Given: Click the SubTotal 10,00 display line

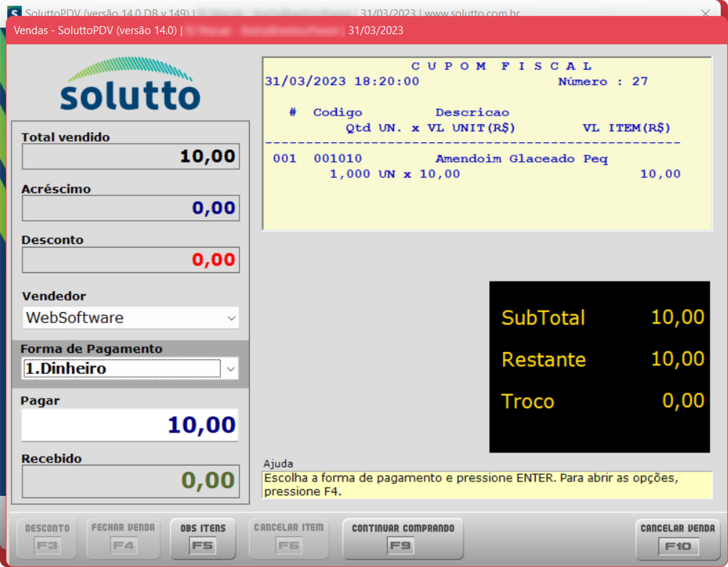Looking at the screenshot, I should tap(603, 317).
